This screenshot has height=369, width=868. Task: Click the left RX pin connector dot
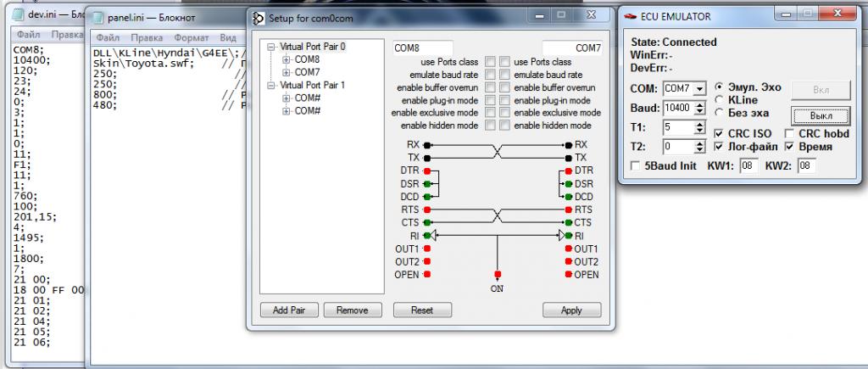(x=426, y=145)
